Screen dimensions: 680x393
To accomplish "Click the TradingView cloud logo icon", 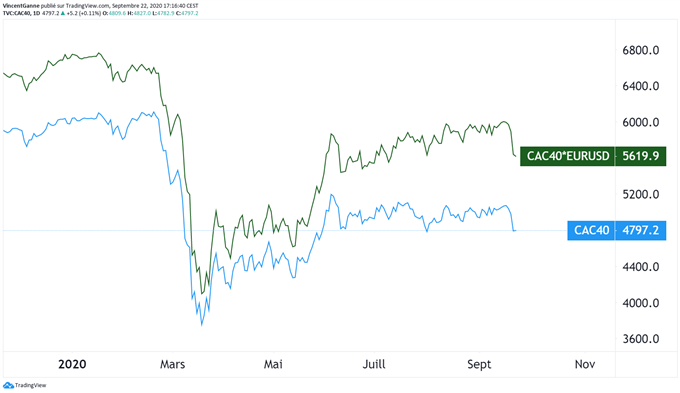I will (x=8, y=385).
